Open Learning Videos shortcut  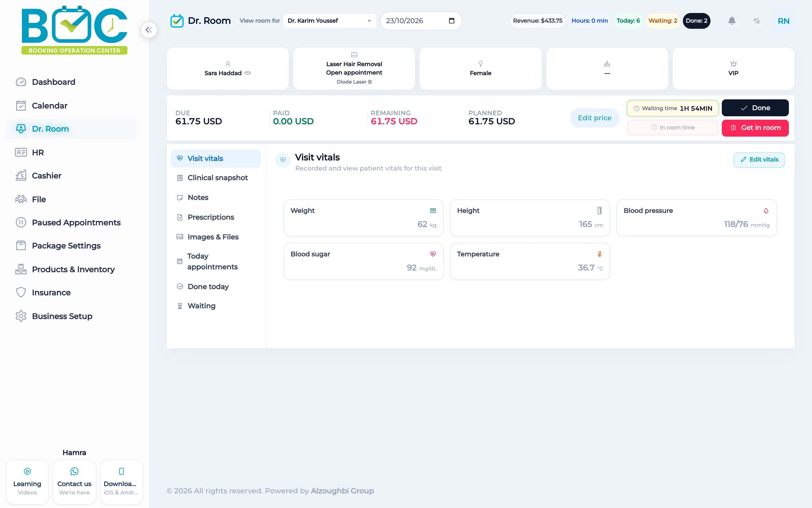[27, 482]
